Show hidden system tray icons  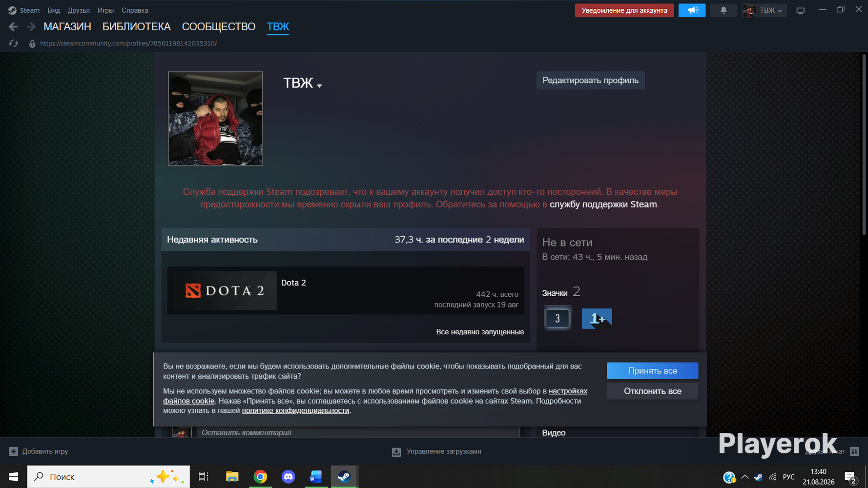[x=744, y=477]
